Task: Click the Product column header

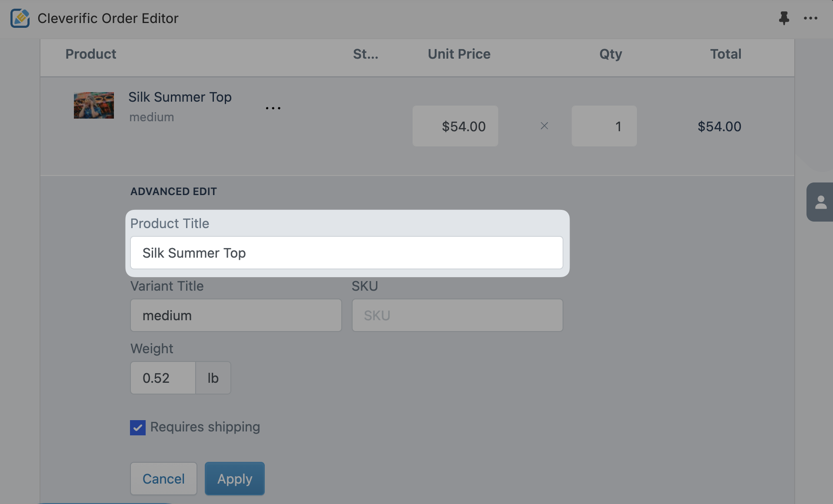Action: click(x=91, y=54)
